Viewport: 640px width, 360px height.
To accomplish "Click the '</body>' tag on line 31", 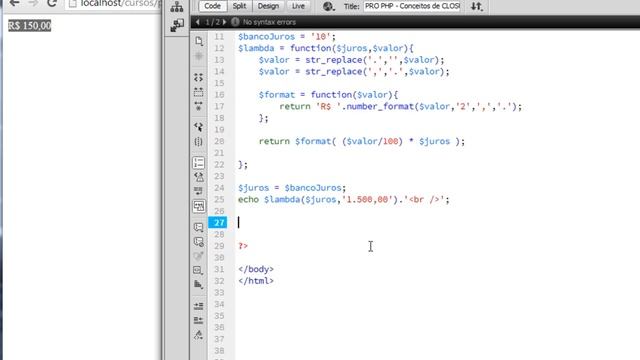I will click(x=256, y=269).
